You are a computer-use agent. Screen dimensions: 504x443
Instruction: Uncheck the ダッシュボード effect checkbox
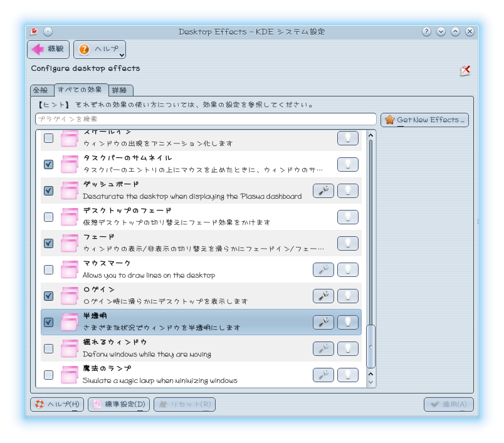coord(48,191)
